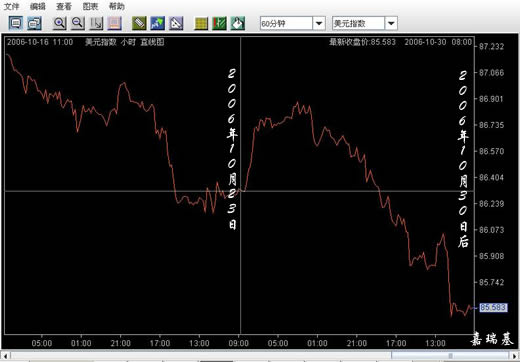Open the 帮助 menu

[x=117, y=6]
